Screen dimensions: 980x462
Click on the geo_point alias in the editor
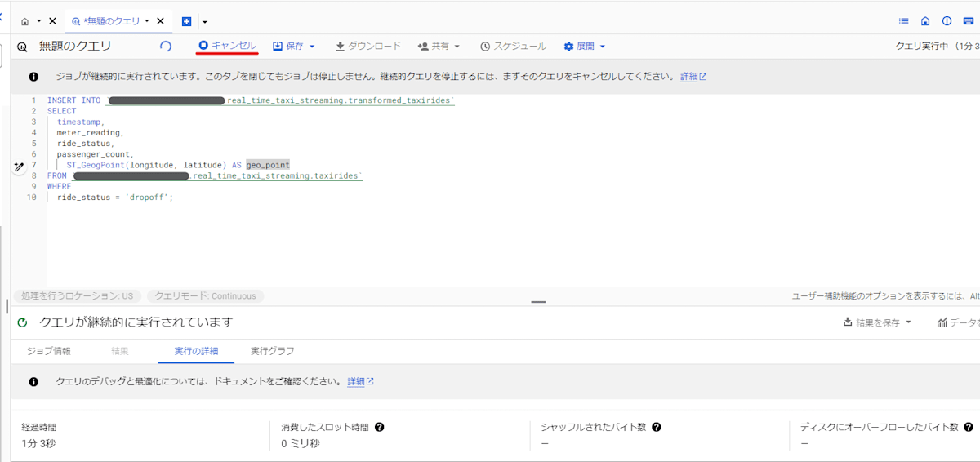point(268,165)
